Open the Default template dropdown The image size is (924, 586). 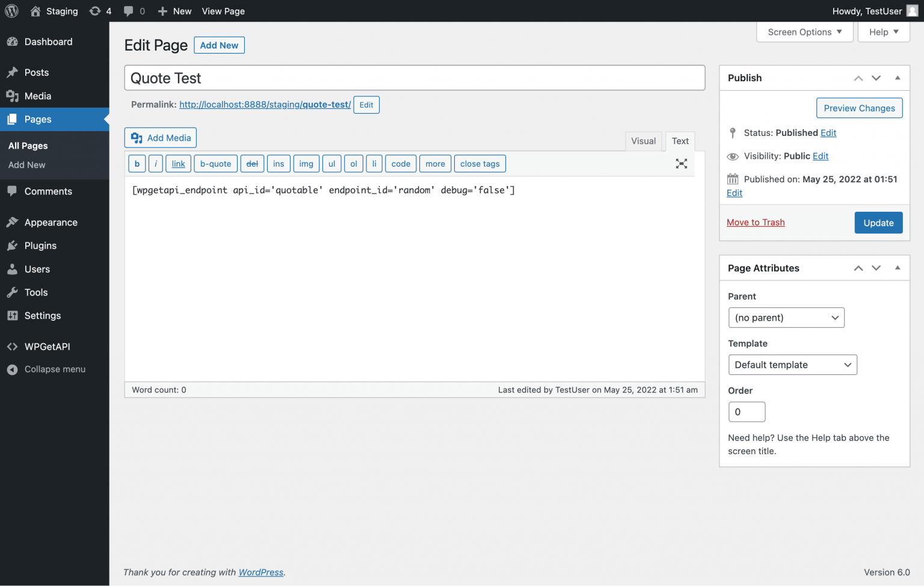pos(792,365)
